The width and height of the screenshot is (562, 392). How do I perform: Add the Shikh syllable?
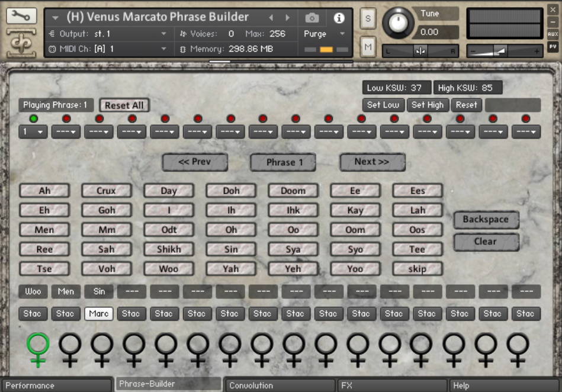[169, 249]
